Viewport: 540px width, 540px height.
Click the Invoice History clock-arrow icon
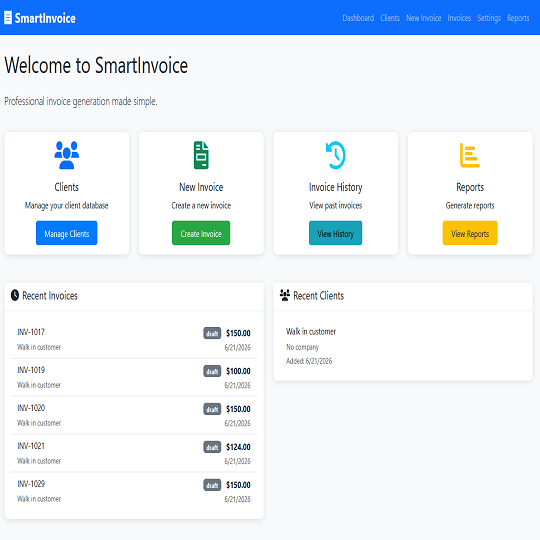coord(335,155)
